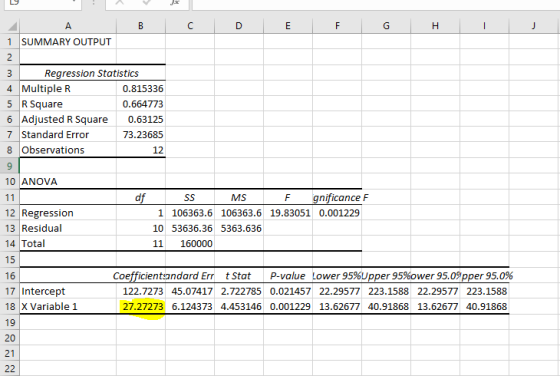Select the Intercept label cell
560x376 pixels.
[x=68, y=291]
